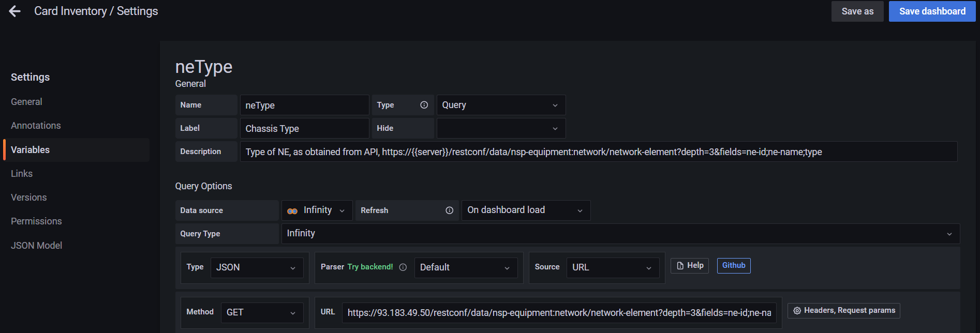Open Links settings section
Image resolution: width=980 pixels, height=333 pixels.
tap(22, 174)
